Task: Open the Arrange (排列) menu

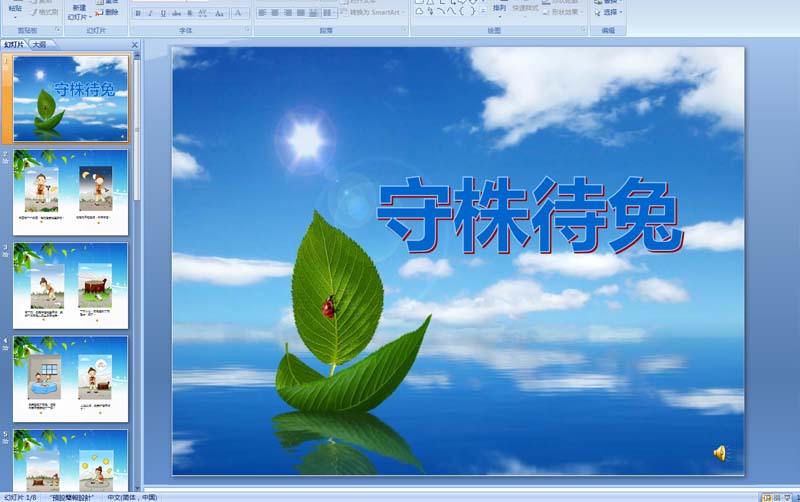Action: [499, 8]
